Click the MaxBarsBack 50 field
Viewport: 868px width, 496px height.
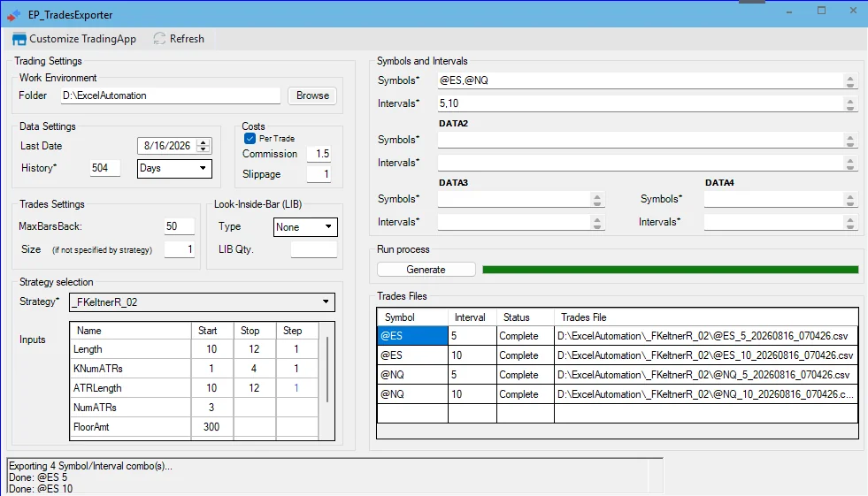pyautogui.click(x=180, y=226)
